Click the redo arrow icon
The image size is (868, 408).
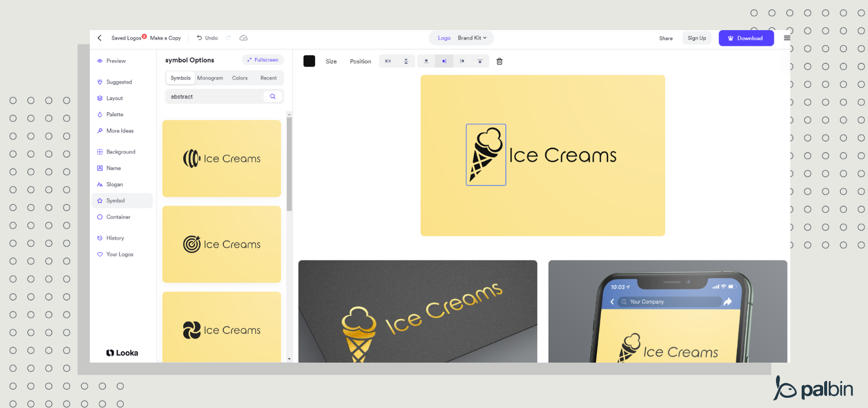point(228,38)
